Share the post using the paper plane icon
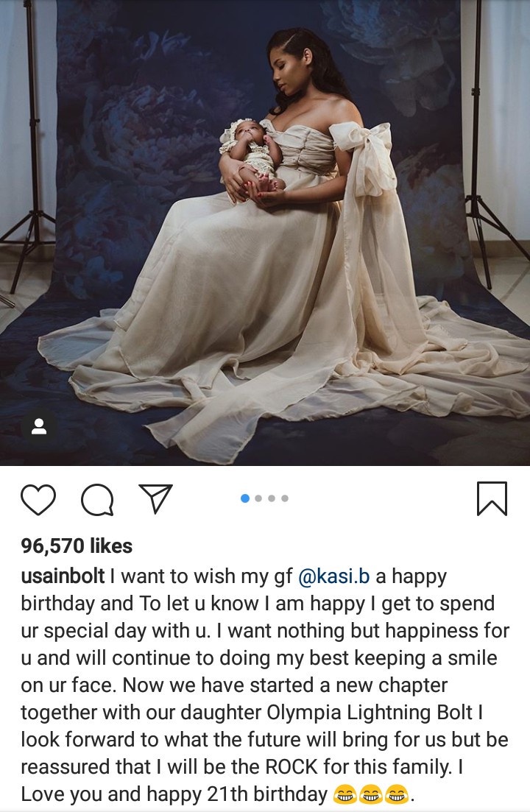 155,498
